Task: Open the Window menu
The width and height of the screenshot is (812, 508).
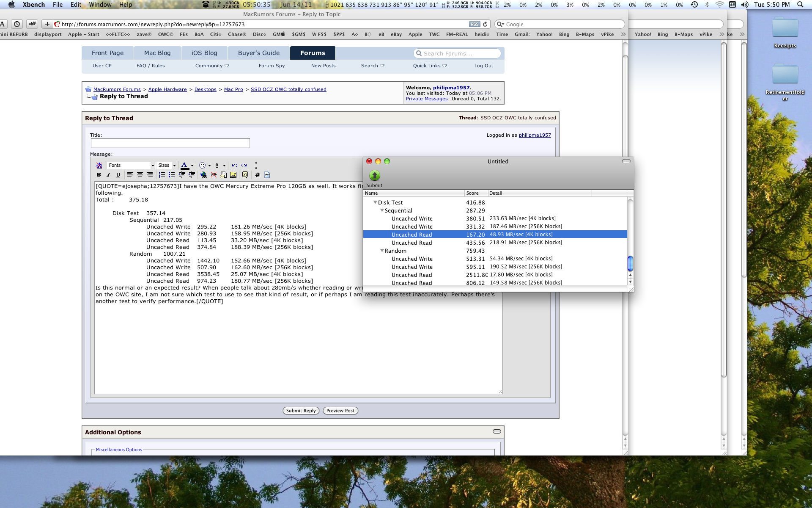Action: pyautogui.click(x=100, y=5)
